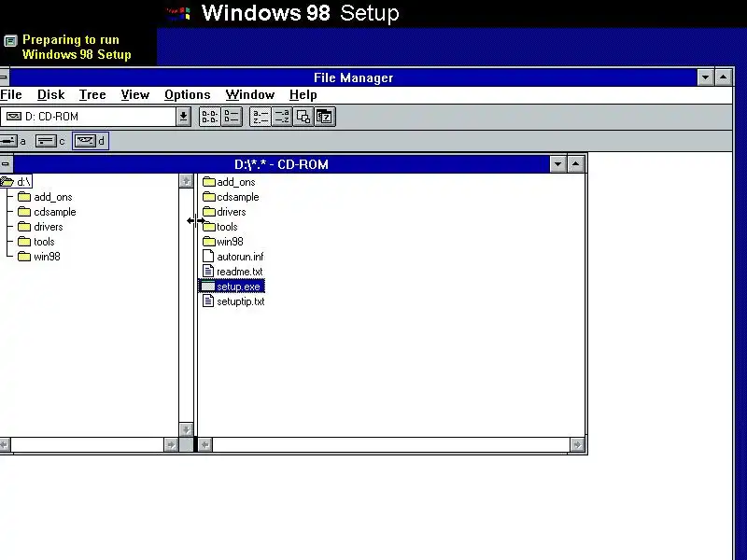Screen dimensions: 747x560
Task: Click the D: CD-ROM drive selection field
Action: click(89, 117)
